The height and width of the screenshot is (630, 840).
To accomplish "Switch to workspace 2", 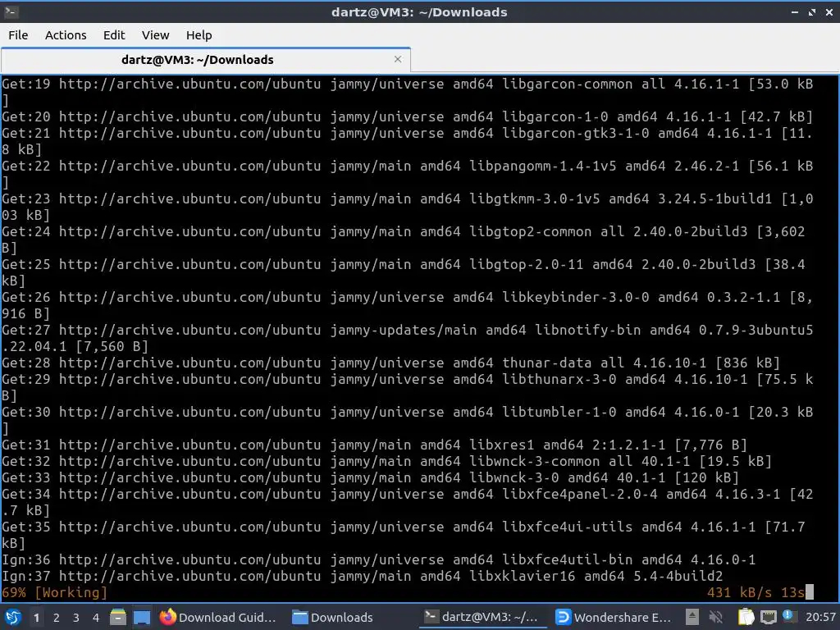I will [x=57, y=618].
